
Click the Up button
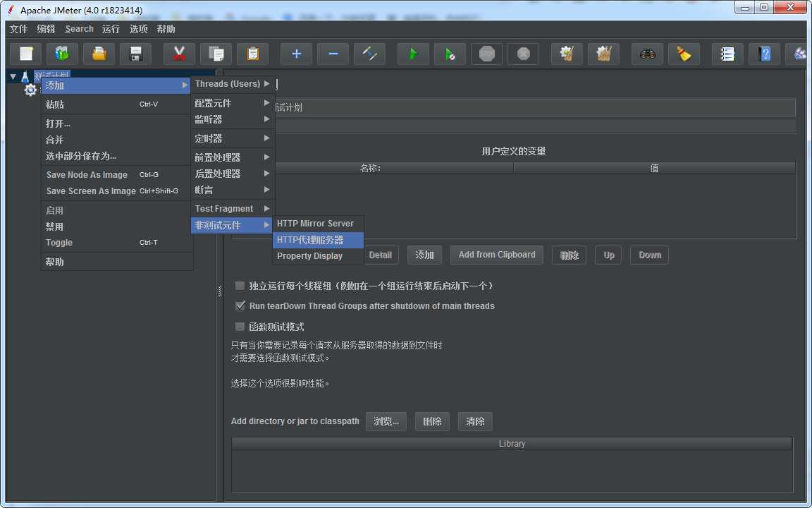[608, 255]
